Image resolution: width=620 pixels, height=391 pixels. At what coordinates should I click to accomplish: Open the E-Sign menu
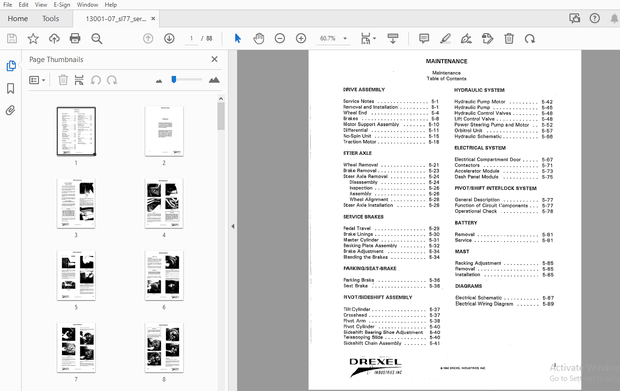point(62,5)
